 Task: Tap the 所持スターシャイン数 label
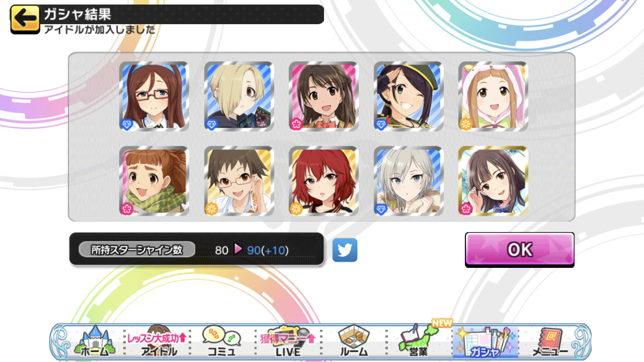[x=137, y=250]
